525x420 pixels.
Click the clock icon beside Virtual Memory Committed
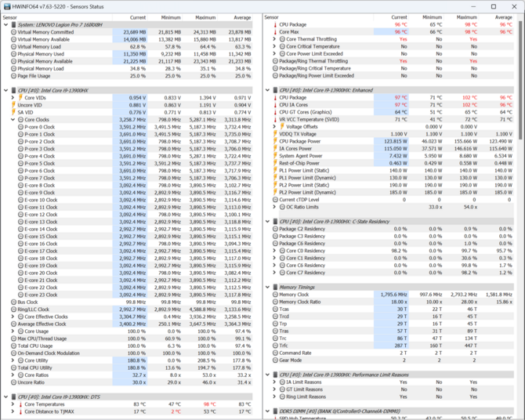tap(14, 32)
